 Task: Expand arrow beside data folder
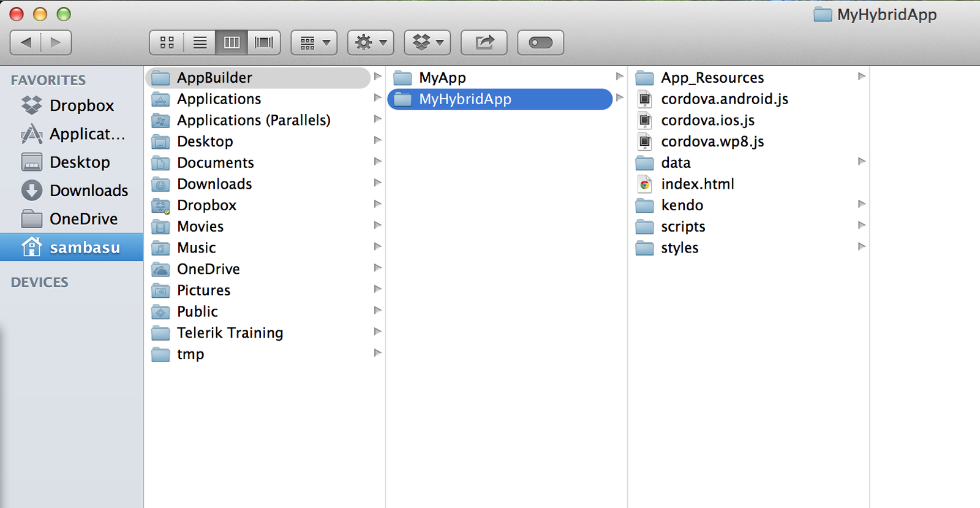click(x=861, y=162)
